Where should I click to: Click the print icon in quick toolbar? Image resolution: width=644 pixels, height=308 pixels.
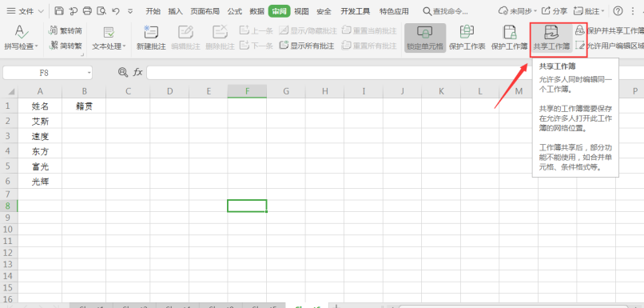click(x=87, y=11)
